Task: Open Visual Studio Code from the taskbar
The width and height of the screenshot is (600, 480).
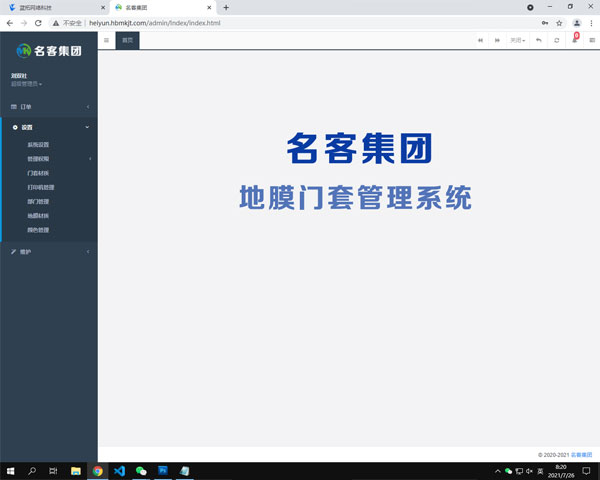Action: (119, 470)
